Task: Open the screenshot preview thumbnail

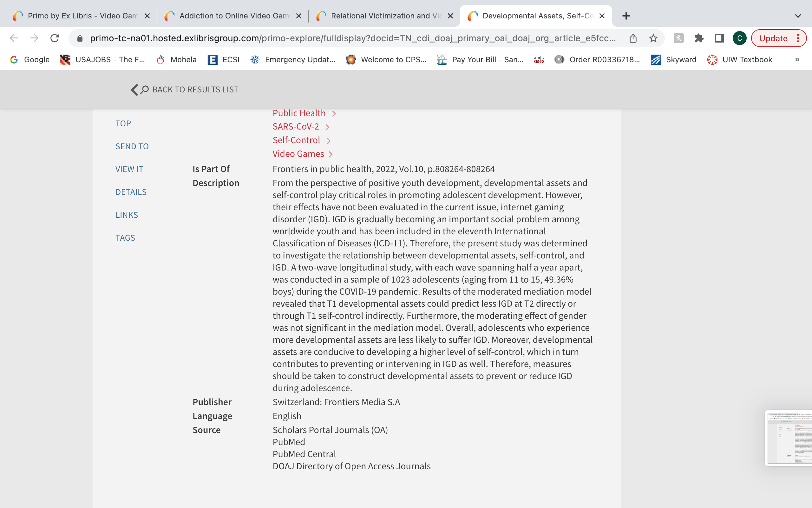Action: tap(789, 438)
